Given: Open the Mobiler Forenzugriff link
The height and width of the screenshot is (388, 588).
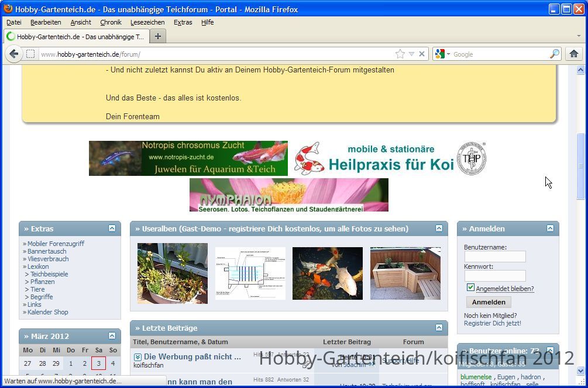Looking at the screenshot, I should [56, 244].
